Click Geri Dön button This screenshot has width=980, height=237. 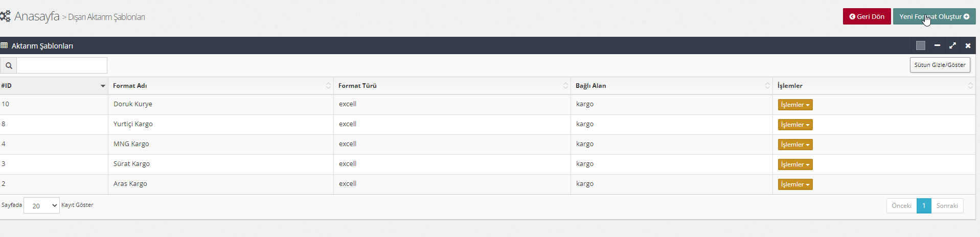(867, 16)
